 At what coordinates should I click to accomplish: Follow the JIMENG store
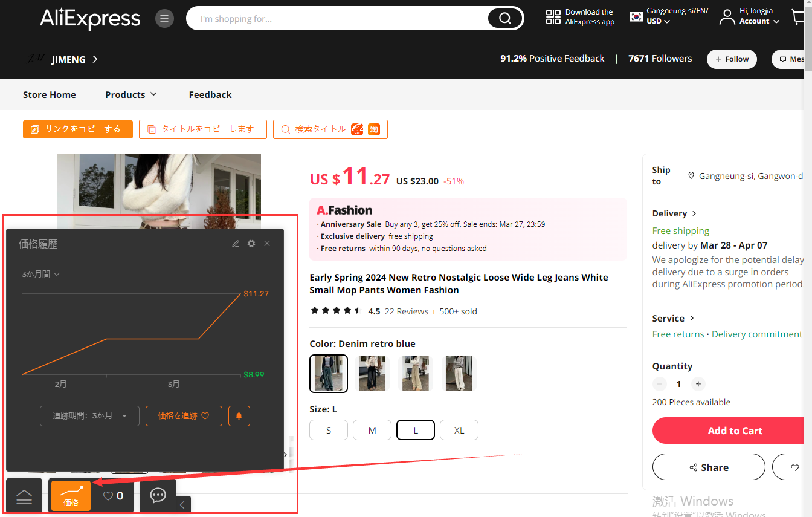coord(732,59)
